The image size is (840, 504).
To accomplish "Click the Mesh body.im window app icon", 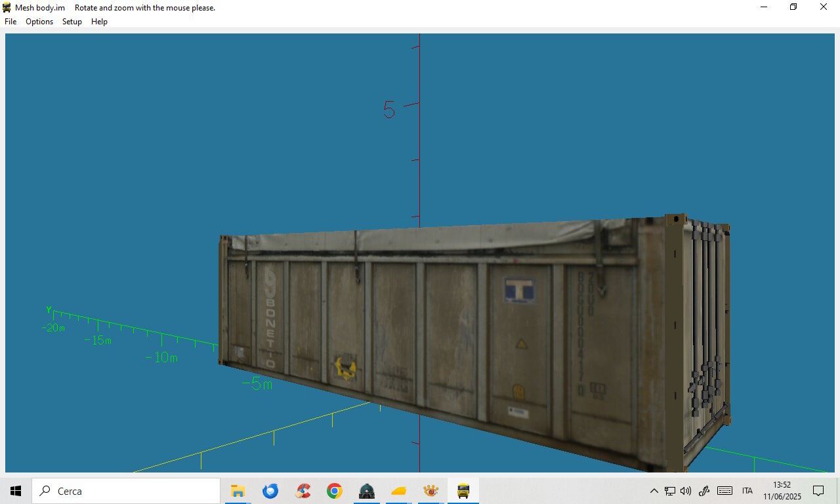I will coord(7,7).
